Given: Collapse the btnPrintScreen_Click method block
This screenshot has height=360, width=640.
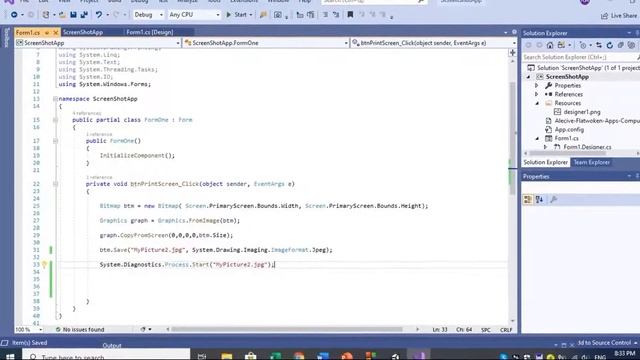Looking at the screenshot, I should coord(55,184).
